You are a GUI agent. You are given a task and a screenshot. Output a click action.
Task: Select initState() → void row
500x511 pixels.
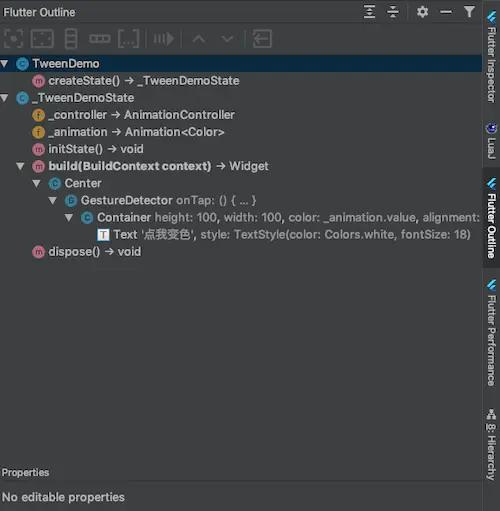point(241,149)
